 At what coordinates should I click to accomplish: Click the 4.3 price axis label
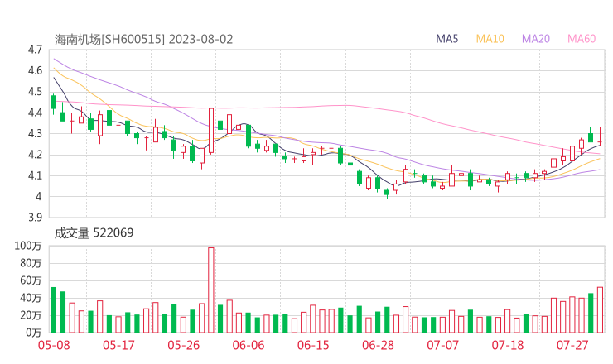35,133
